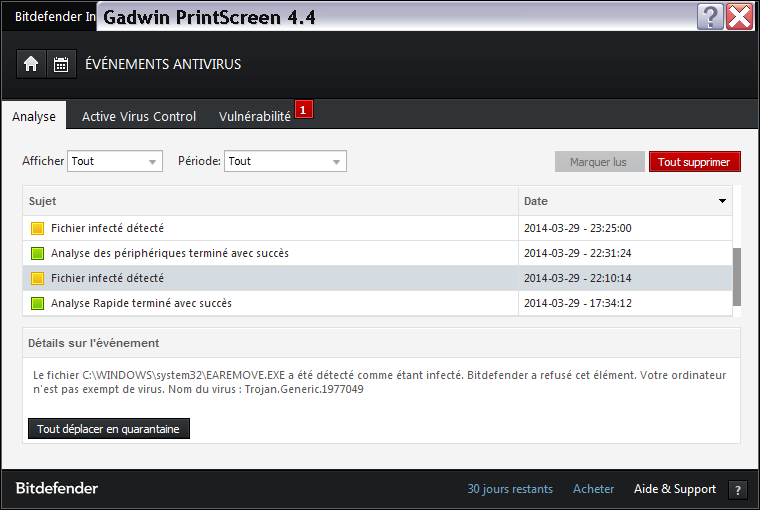Click green status icon of Analyse Rapide row
The image size is (760, 510).
[37, 303]
